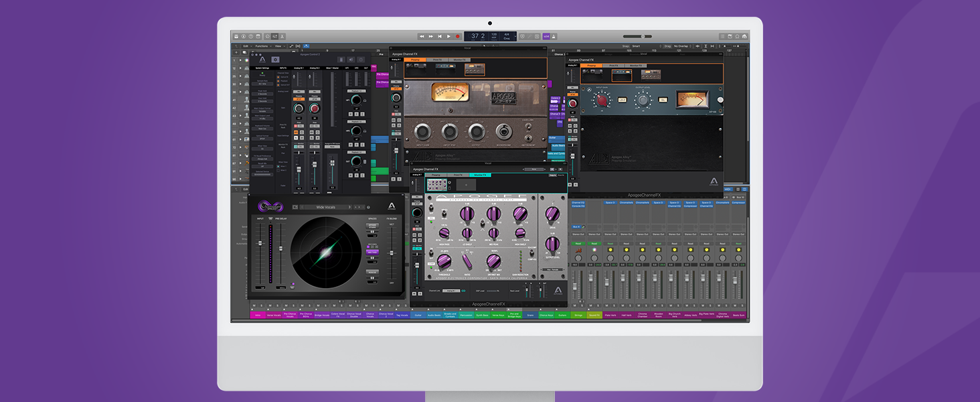This screenshot has width=980, height=402.
Task: Open the Library icon in control bar
Action: (x=236, y=36)
